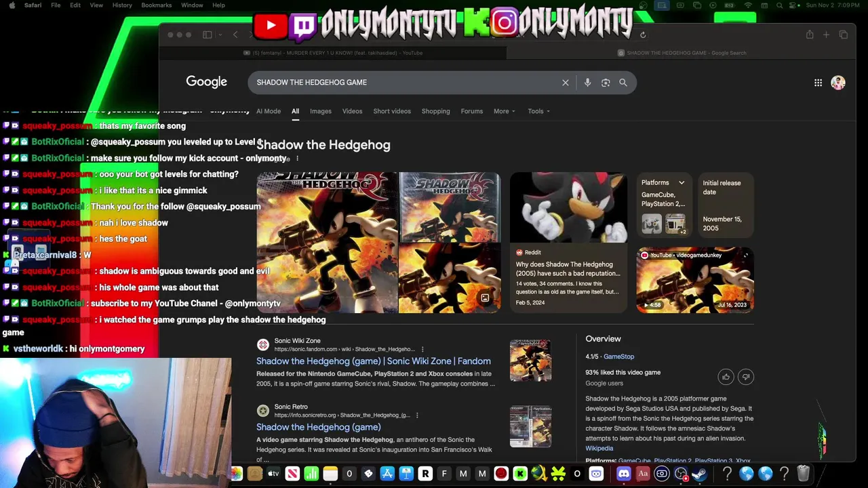Open the App Store from the dock
This screenshot has height=488, width=868.
387,474
